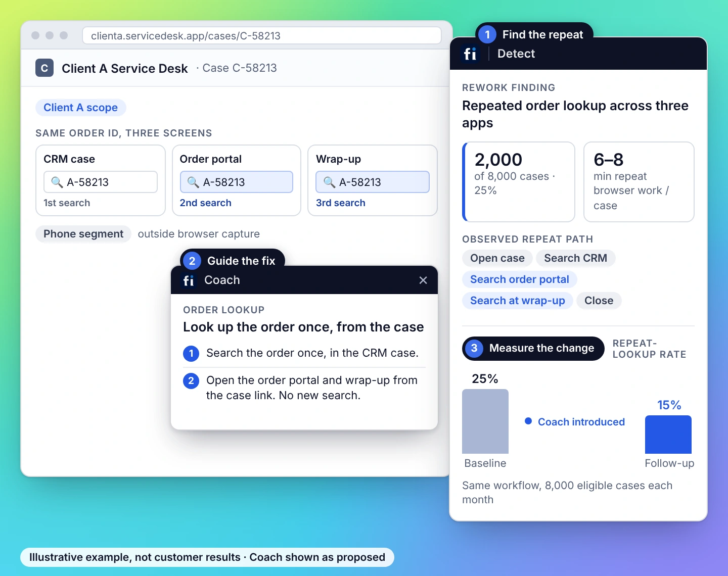The image size is (728, 576).
Task: Click the Client A Service Desk 'C' logo
Action: (44, 68)
